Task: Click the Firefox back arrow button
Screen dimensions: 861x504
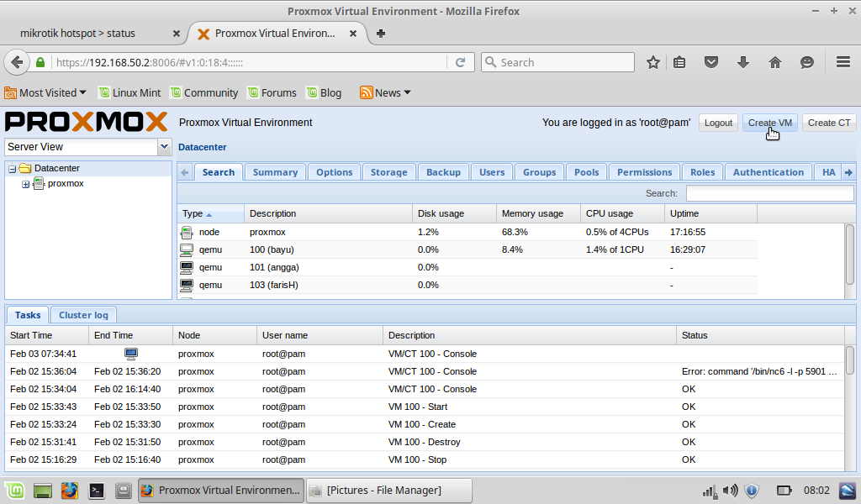Action: point(17,62)
